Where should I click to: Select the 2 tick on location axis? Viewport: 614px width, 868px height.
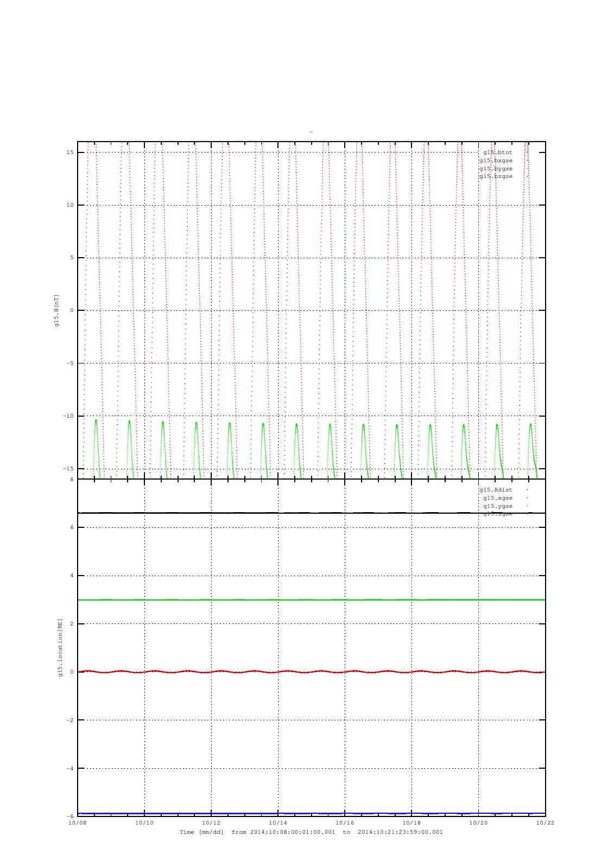72,624
